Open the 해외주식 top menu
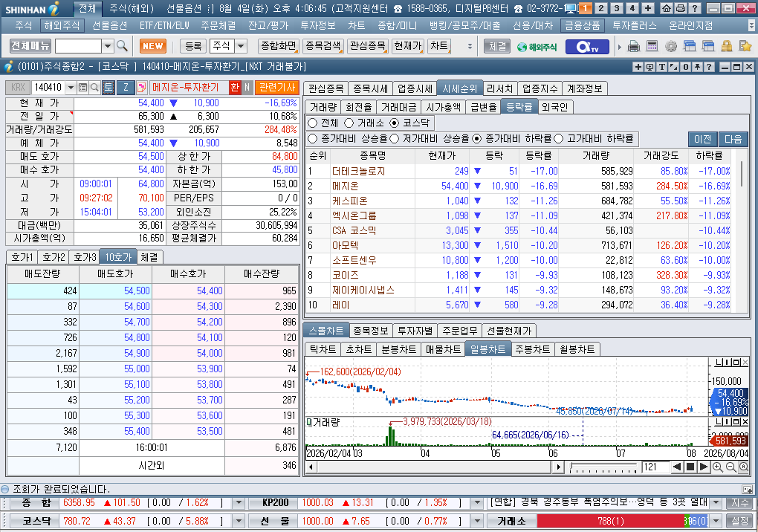This screenshot has height=532, width=758. (62, 25)
